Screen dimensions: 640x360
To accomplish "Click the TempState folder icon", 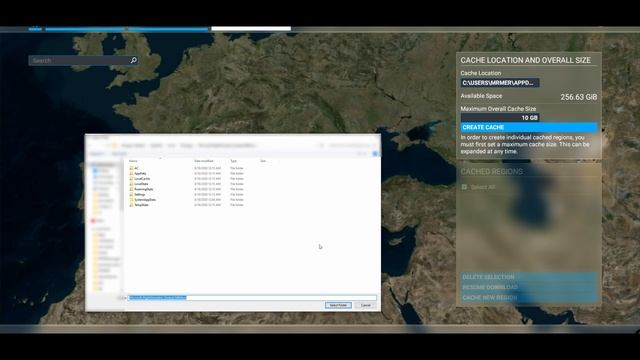I will (131, 205).
